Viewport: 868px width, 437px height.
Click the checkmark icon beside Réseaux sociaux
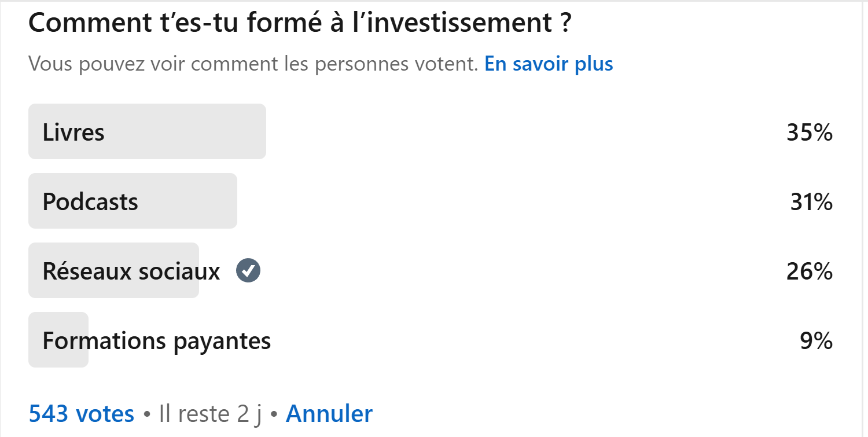[x=248, y=270]
